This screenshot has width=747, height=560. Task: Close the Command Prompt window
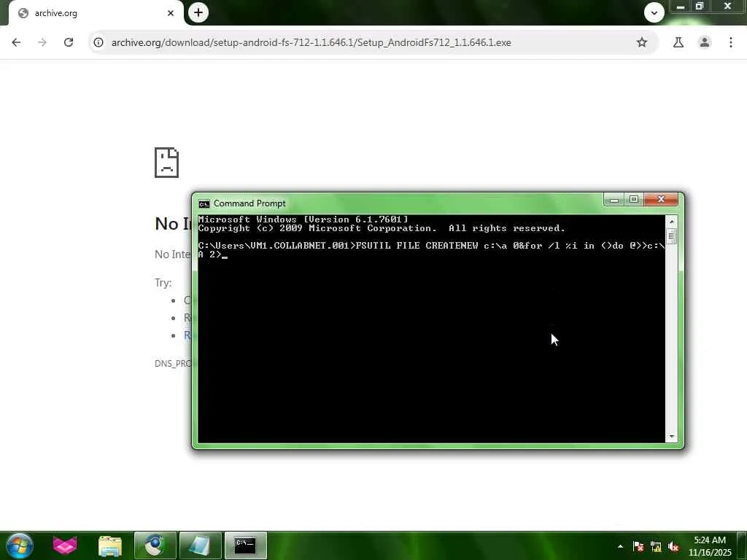(661, 200)
